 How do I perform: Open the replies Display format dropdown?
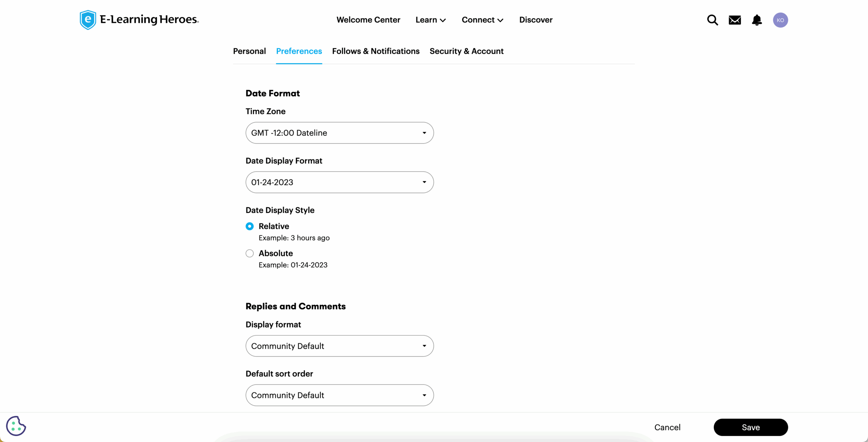[x=339, y=346]
